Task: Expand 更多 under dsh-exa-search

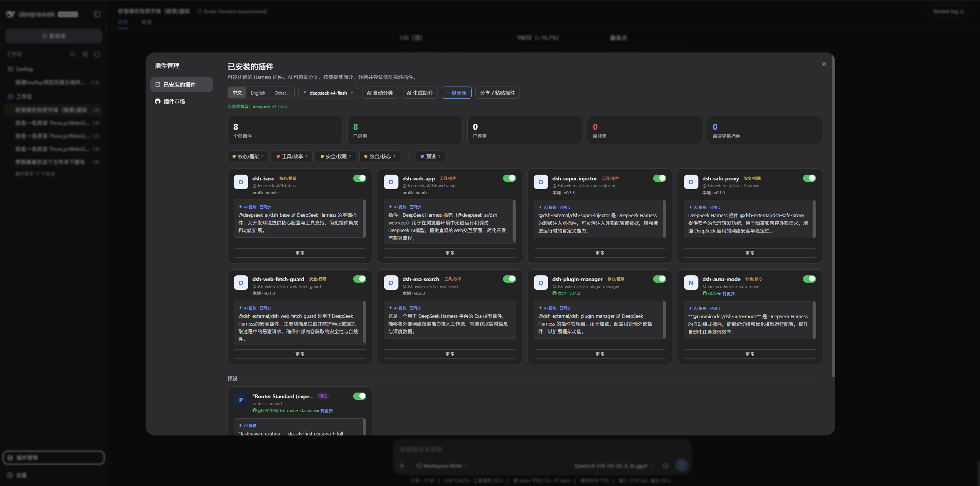Action: (450, 354)
